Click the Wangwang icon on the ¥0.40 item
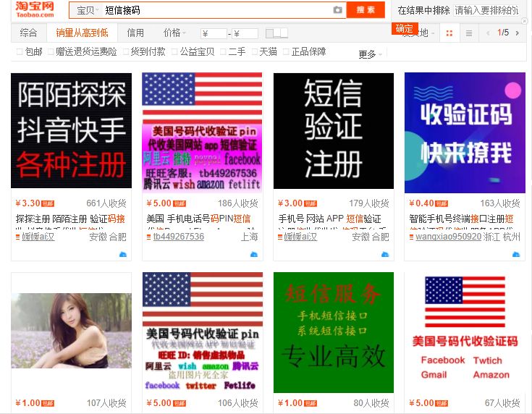This screenshot has height=414, width=532. [x=516, y=254]
